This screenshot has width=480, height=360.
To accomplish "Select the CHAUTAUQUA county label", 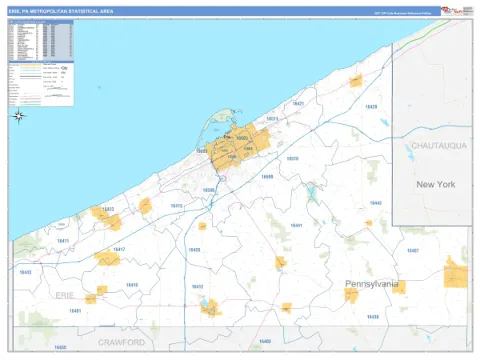I will click(439, 146).
